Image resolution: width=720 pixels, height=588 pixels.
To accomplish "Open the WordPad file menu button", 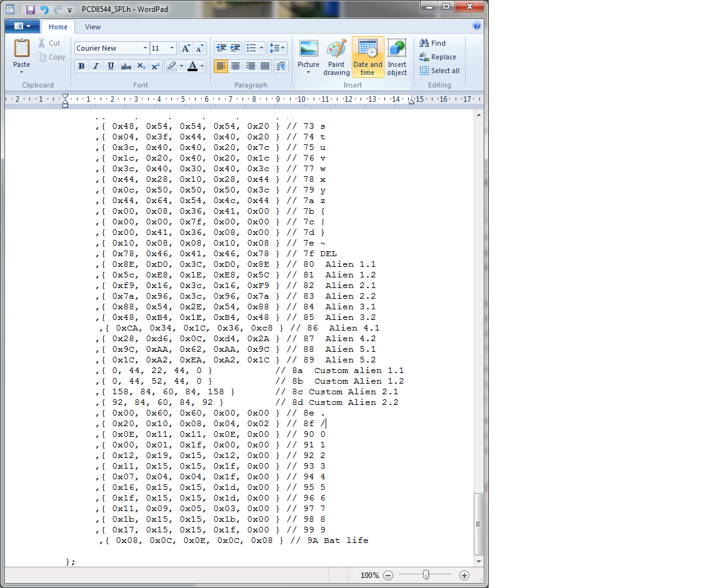I will (x=22, y=26).
